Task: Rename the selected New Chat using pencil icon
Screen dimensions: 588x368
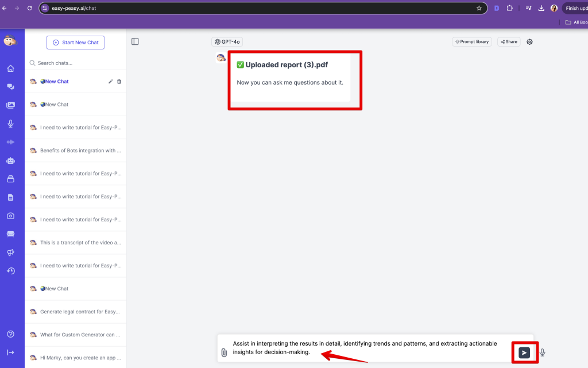Action: tap(110, 82)
